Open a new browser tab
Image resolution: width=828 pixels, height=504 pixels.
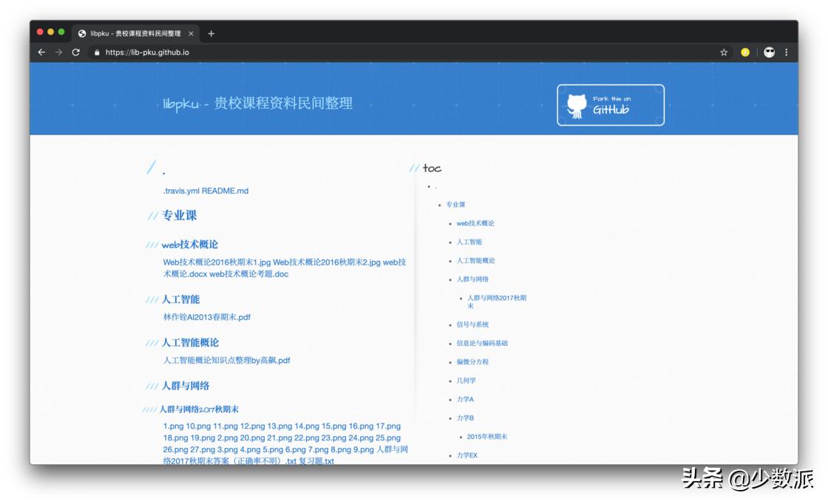211,33
